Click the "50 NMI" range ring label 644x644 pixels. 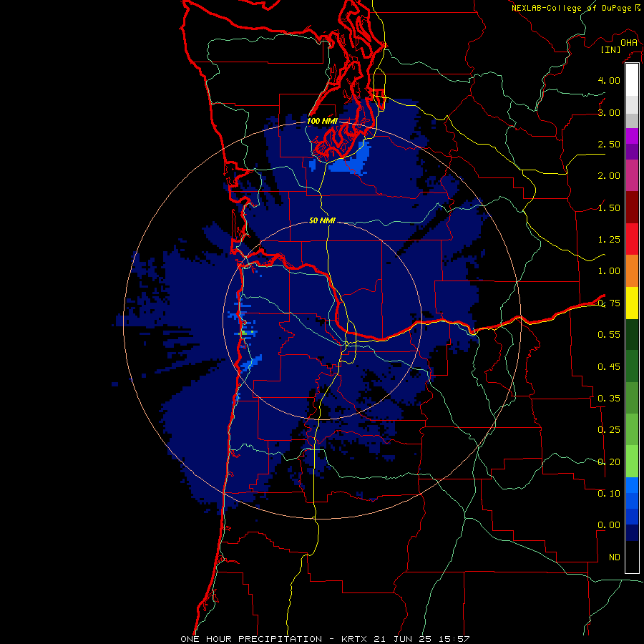coord(322,220)
